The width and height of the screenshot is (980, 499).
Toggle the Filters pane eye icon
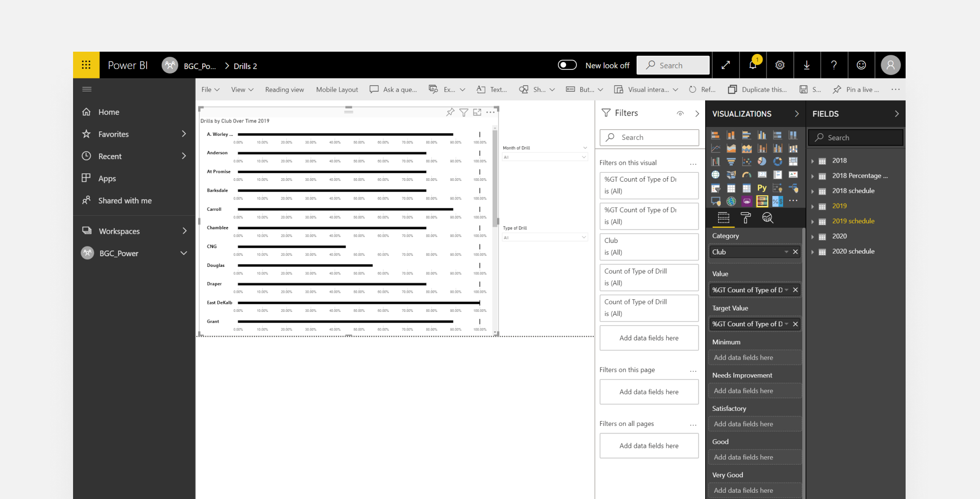coord(680,114)
